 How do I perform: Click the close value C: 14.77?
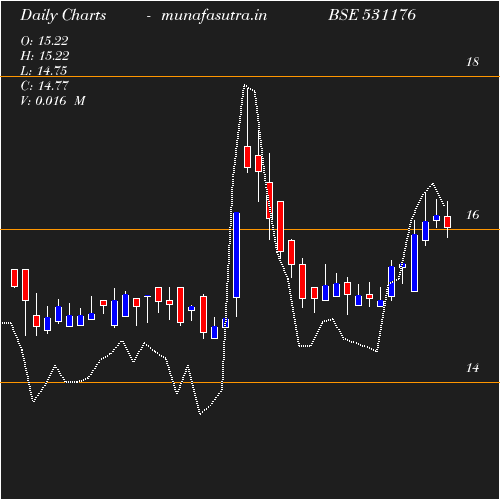(x=44, y=86)
